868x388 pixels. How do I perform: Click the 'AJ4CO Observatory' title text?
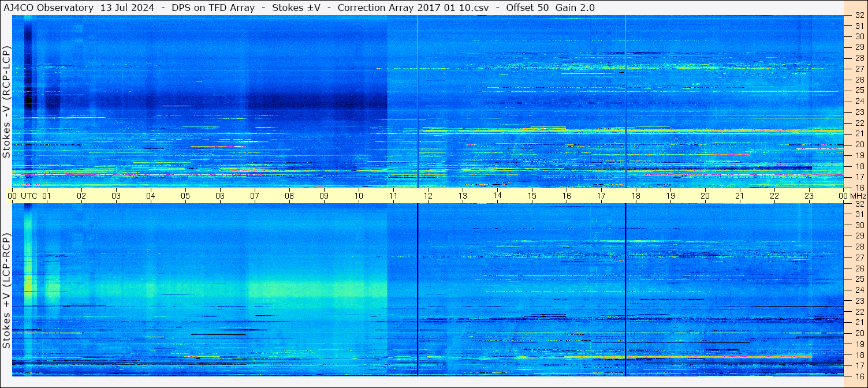tap(48, 8)
